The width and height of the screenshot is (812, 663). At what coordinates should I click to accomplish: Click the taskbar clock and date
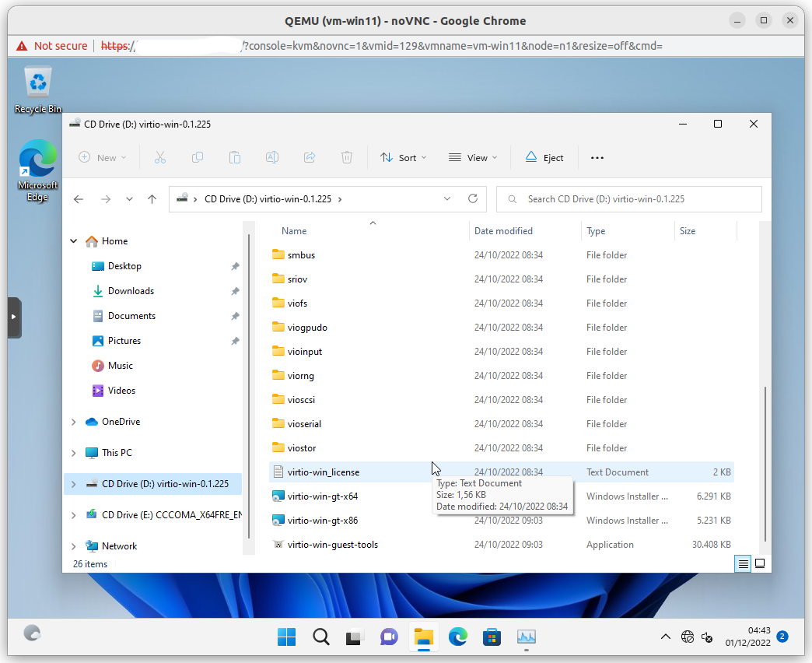click(747, 637)
